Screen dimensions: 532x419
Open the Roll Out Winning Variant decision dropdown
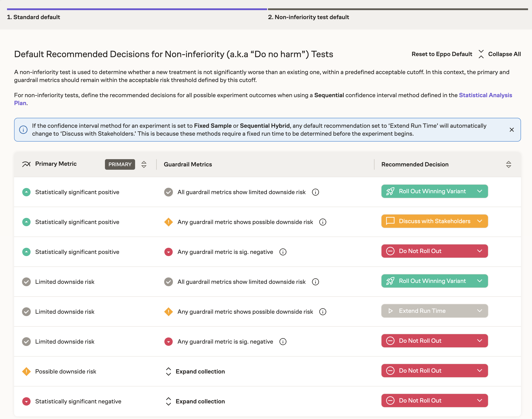point(479,191)
